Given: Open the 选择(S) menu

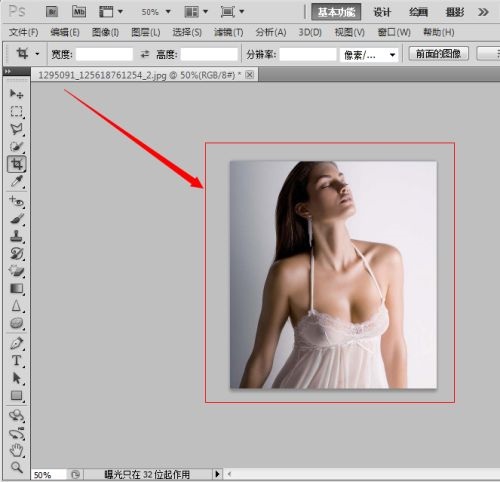Looking at the screenshot, I should (x=187, y=32).
